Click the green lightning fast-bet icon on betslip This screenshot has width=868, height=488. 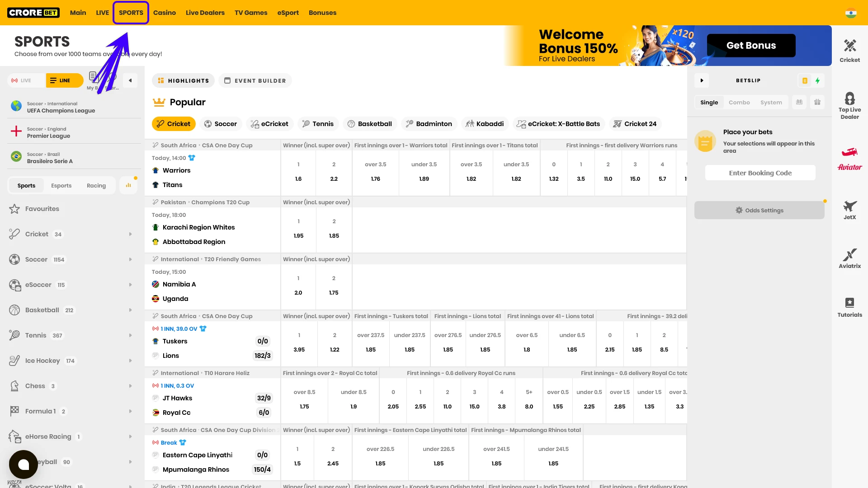[818, 80]
